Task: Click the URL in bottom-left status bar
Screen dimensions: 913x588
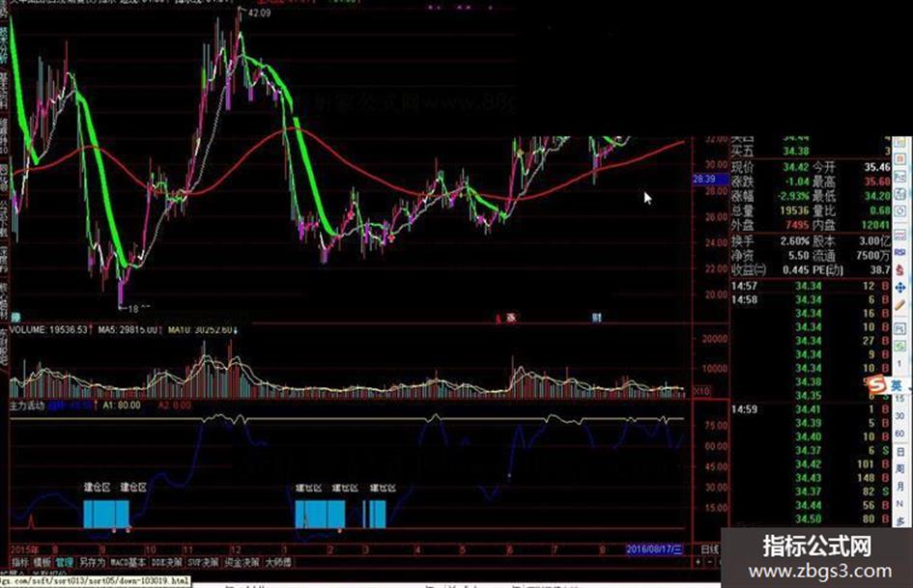Action: [95, 581]
